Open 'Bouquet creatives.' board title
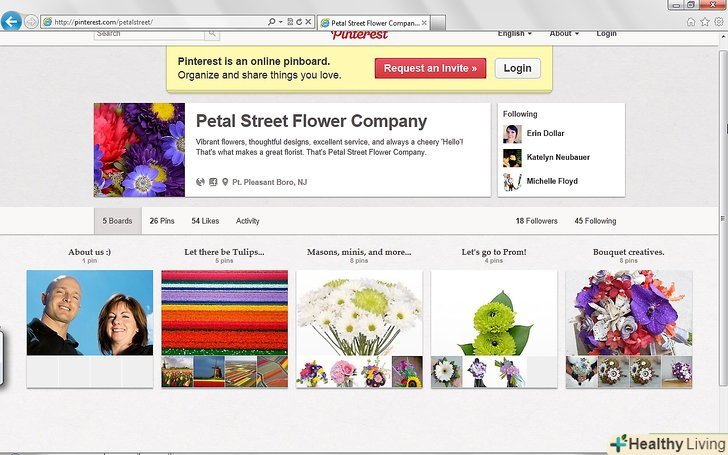The image size is (728, 455). tap(629, 252)
